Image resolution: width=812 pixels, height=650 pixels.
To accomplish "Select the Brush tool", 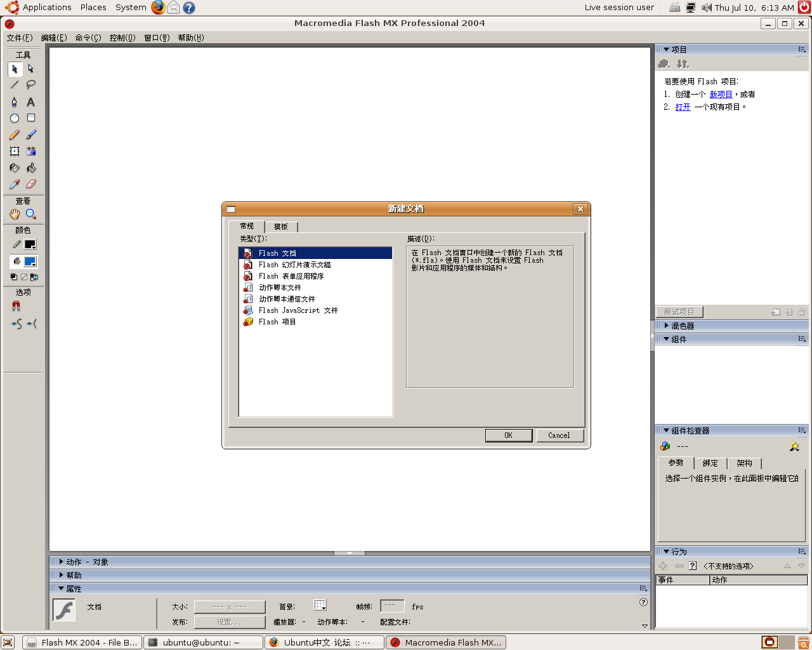I will [x=30, y=135].
